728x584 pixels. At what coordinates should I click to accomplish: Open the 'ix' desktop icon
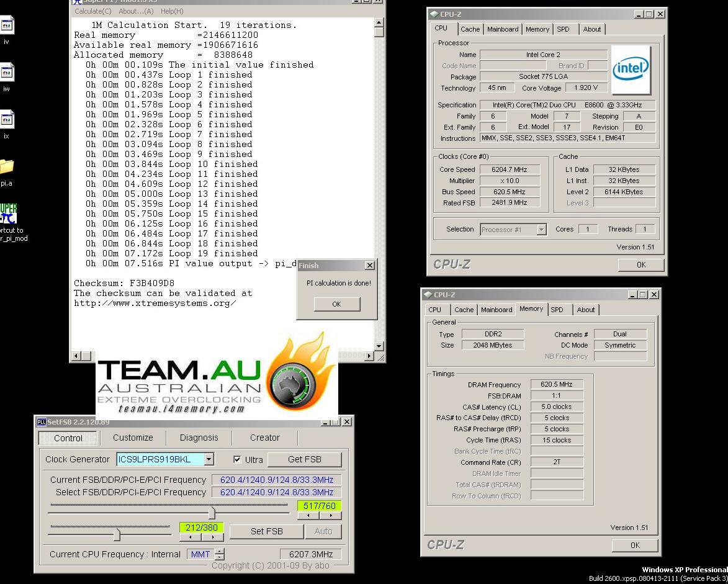click(x=6, y=120)
